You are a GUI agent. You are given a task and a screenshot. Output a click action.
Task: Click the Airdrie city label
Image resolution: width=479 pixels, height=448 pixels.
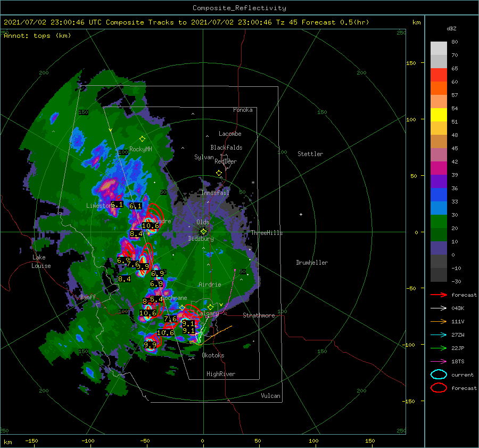point(210,284)
